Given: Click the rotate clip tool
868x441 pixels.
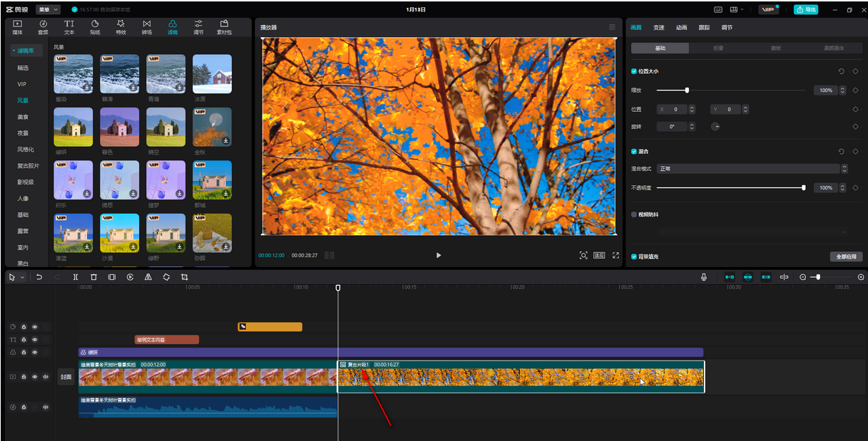Looking at the screenshot, I should coord(166,277).
